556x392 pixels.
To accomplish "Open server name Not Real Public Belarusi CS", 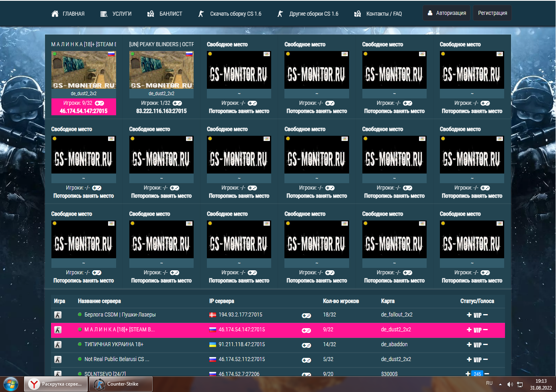I will [117, 359].
